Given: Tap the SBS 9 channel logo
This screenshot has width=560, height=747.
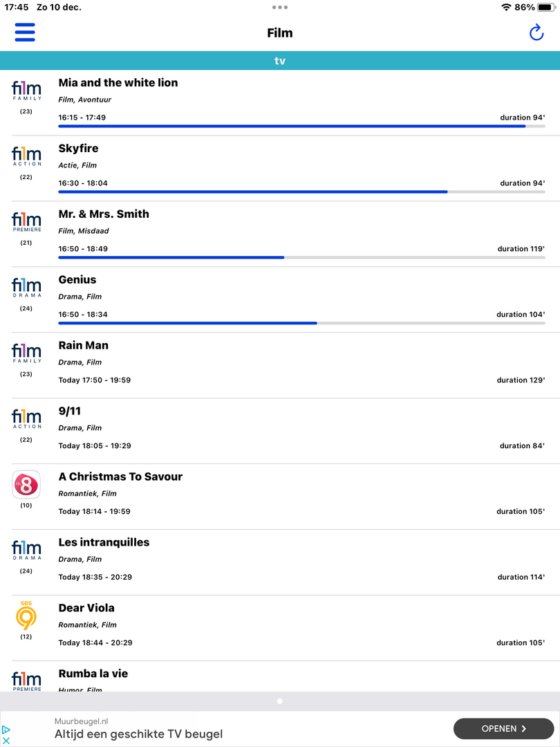Looking at the screenshot, I should (x=26, y=616).
